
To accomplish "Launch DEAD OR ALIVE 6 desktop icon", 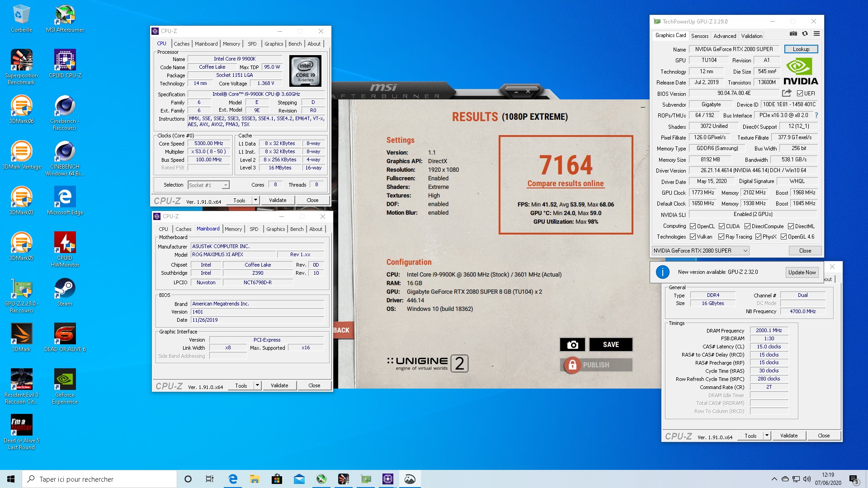I will [x=65, y=338].
